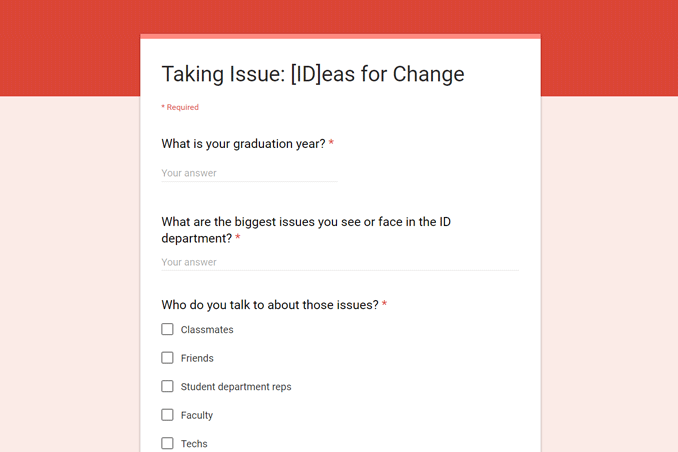Click the 'Faculty' option label text

(x=197, y=415)
